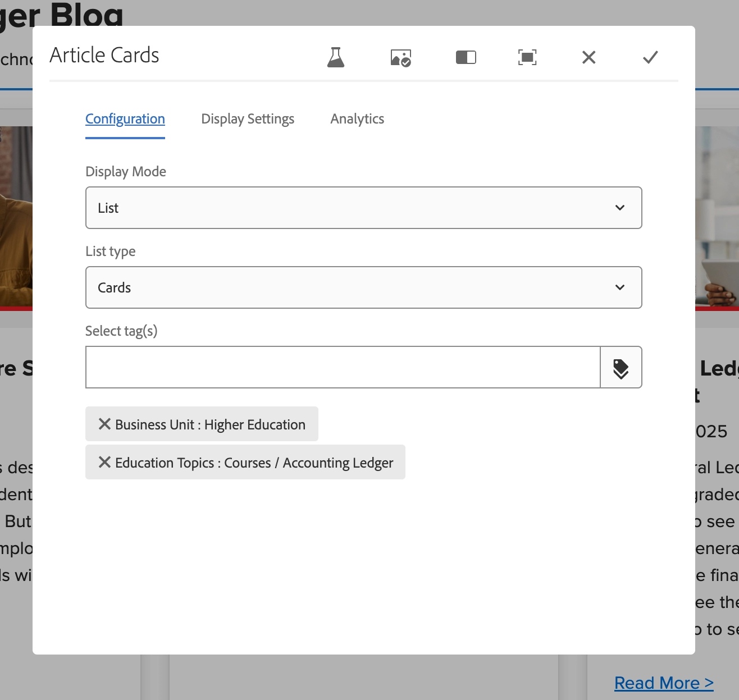739x700 pixels.
Task: Switch the dialog to fullscreen mode
Action: click(527, 57)
